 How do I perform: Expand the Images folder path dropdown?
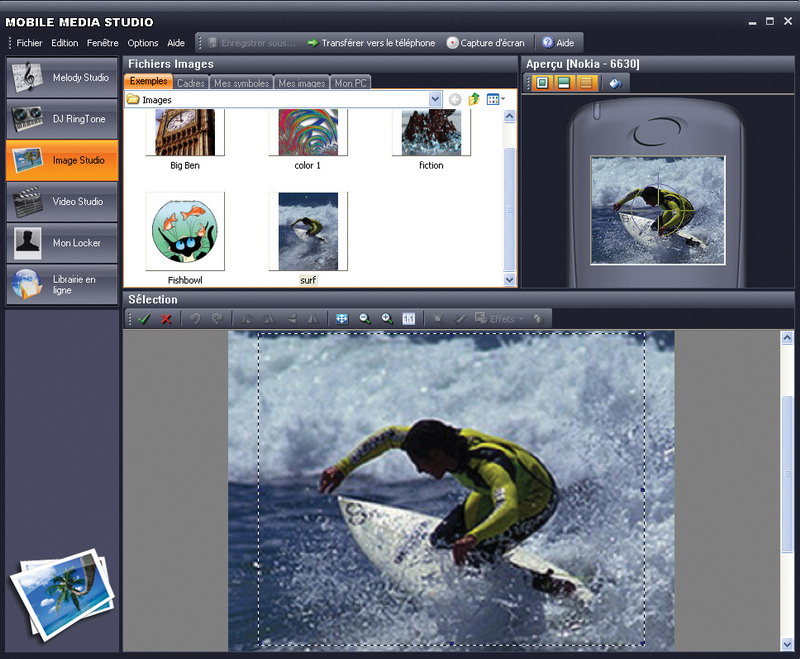[x=435, y=100]
